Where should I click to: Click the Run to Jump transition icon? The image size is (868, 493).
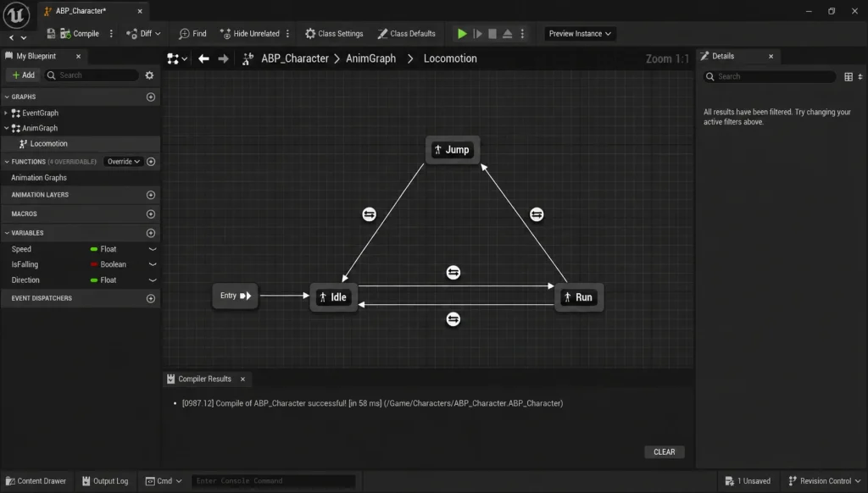537,214
